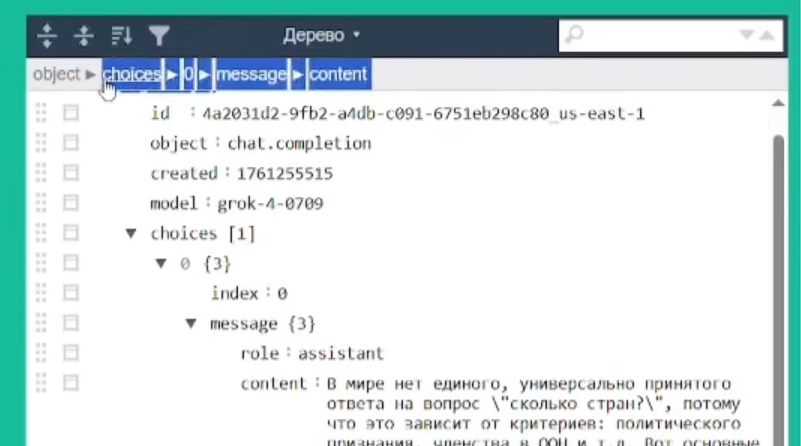Click the square box beside the created row
The width and height of the screenshot is (801, 446).
pyautogui.click(x=71, y=173)
